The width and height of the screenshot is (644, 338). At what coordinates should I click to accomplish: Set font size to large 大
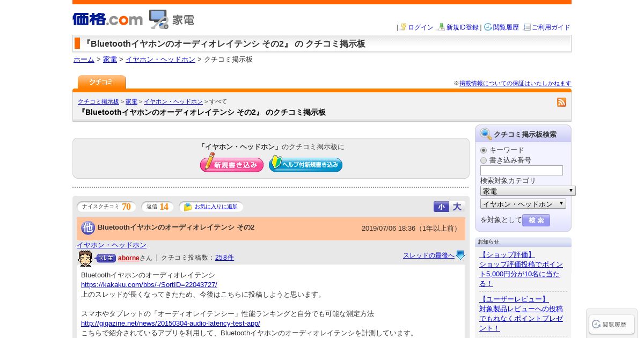tap(457, 207)
